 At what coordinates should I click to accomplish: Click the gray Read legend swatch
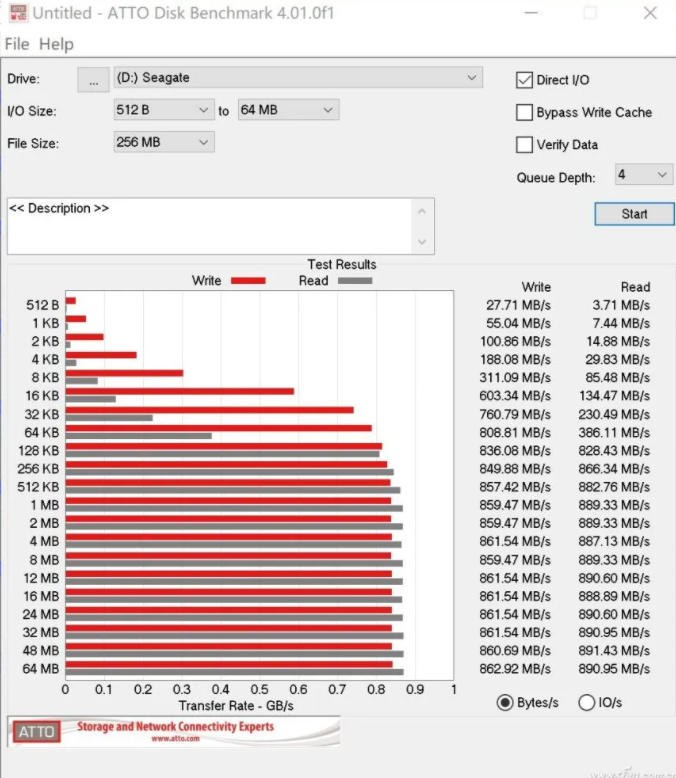point(355,281)
